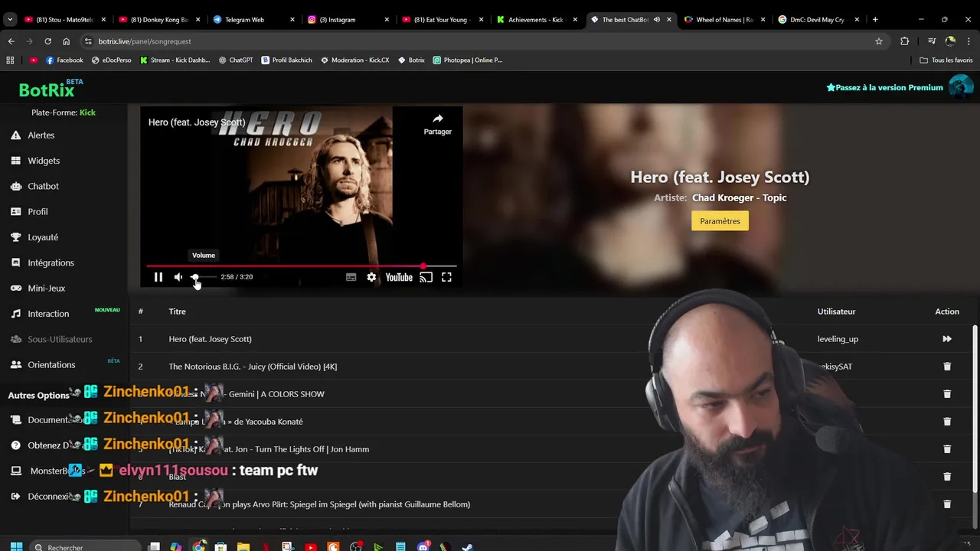Click the Utilisateur column header
Image resolution: width=980 pixels, height=551 pixels.
tap(836, 311)
